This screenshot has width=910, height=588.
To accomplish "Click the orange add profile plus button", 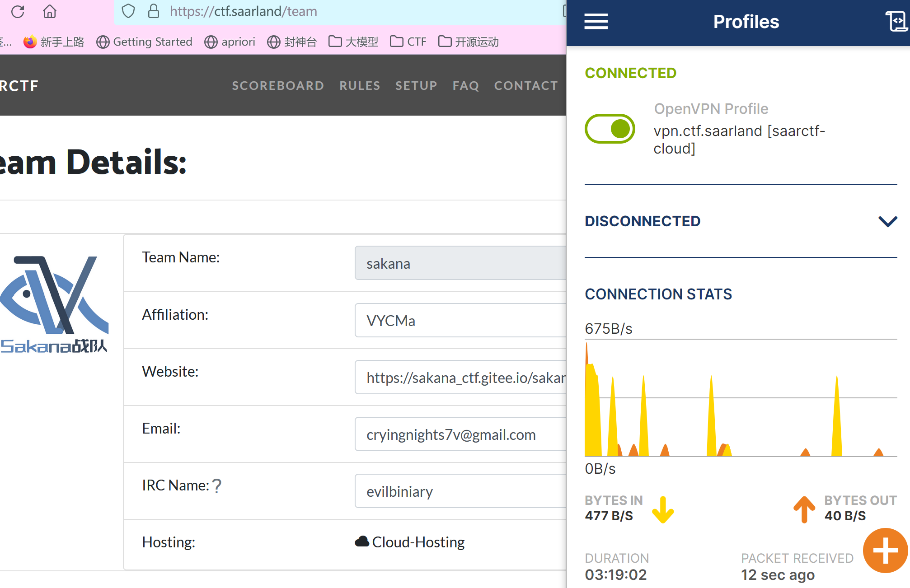I will click(885, 551).
